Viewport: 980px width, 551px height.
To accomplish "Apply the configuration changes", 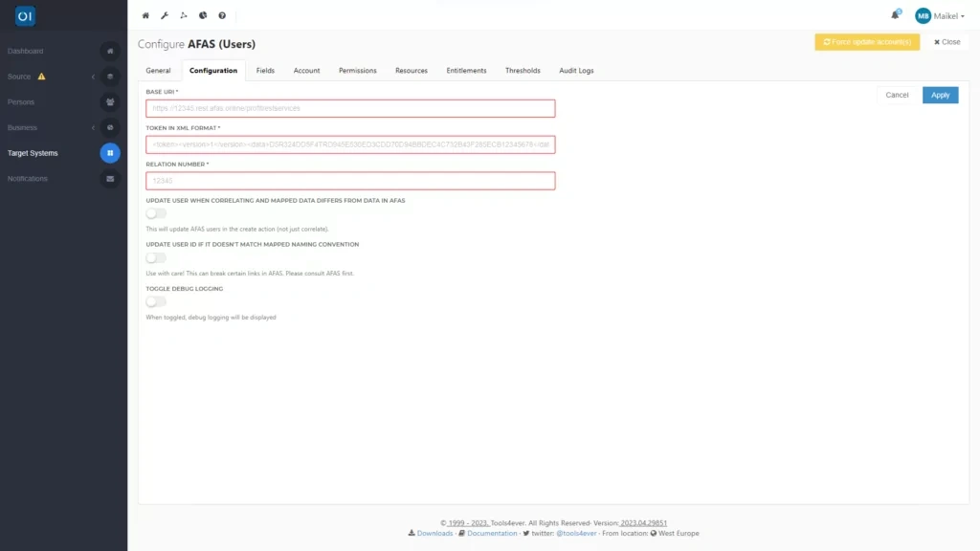I will click(x=940, y=95).
